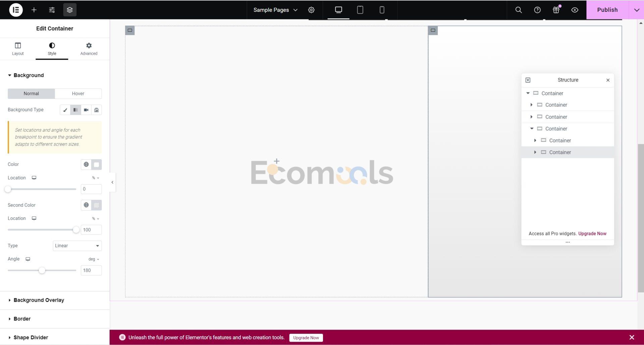Open the first Color swatch picker
644x345 pixels.
point(97,165)
